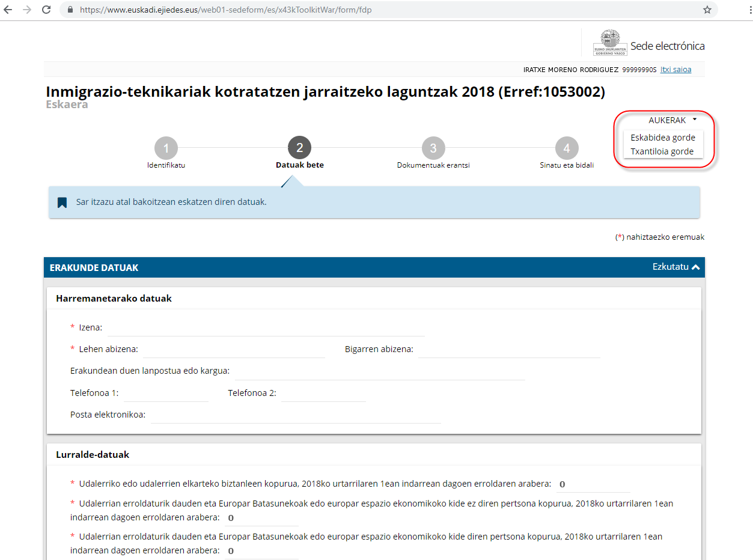Viewport: 753px width, 560px height.
Task: Open the AUKERAK dropdown menu
Action: point(672,120)
